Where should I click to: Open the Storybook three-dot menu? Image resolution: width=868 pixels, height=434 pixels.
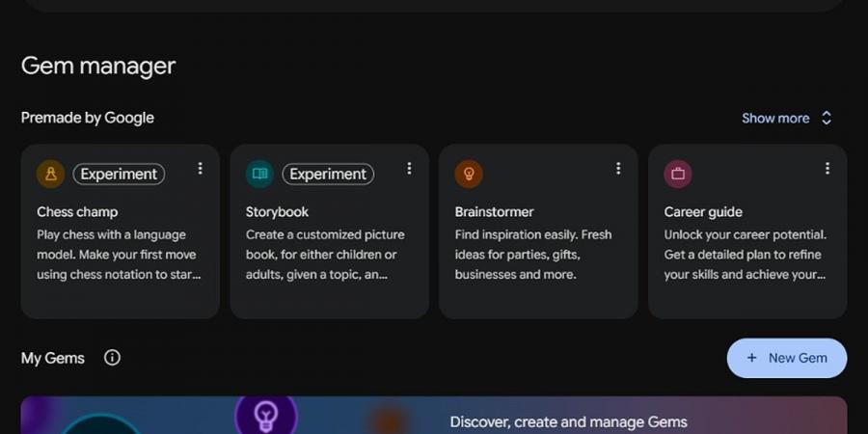tap(409, 168)
